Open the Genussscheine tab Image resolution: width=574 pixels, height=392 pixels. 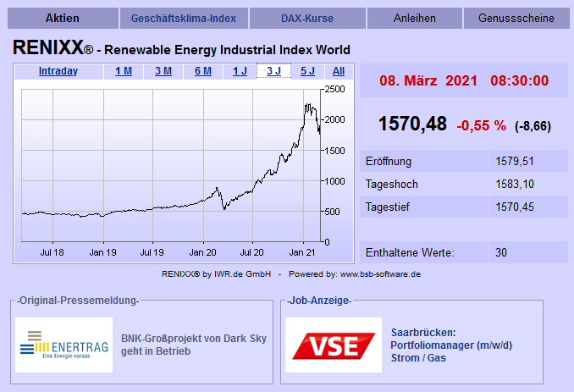click(x=516, y=18)
